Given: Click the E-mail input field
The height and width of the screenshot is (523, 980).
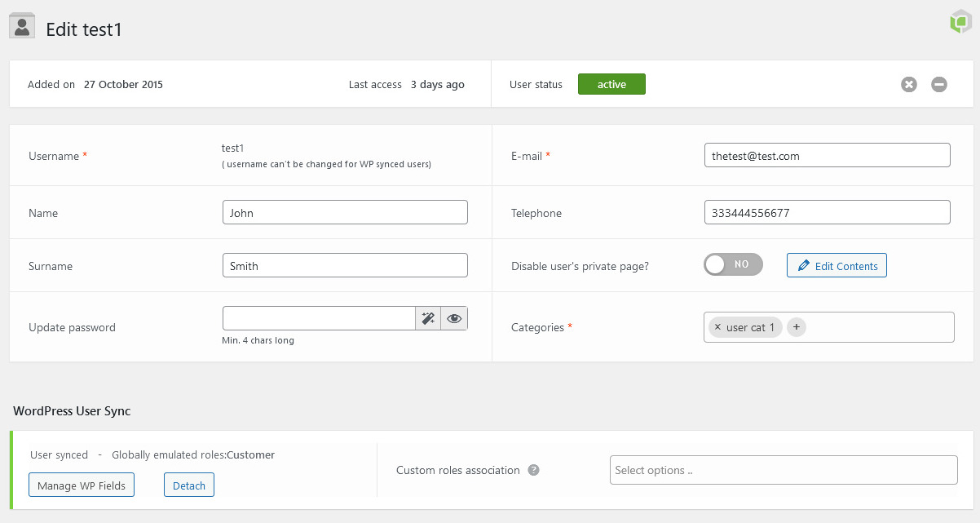Looking at the screenshot, I should pos(827,155).
